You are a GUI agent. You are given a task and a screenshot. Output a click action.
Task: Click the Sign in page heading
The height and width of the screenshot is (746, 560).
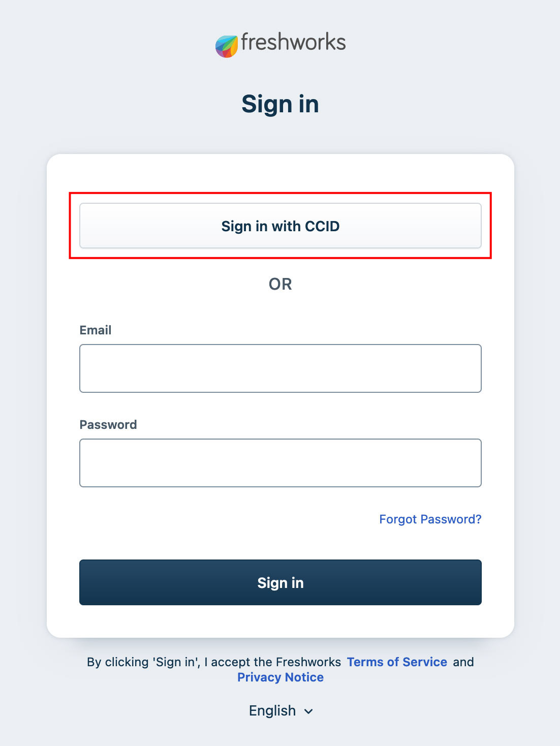(x=280, y=104)
